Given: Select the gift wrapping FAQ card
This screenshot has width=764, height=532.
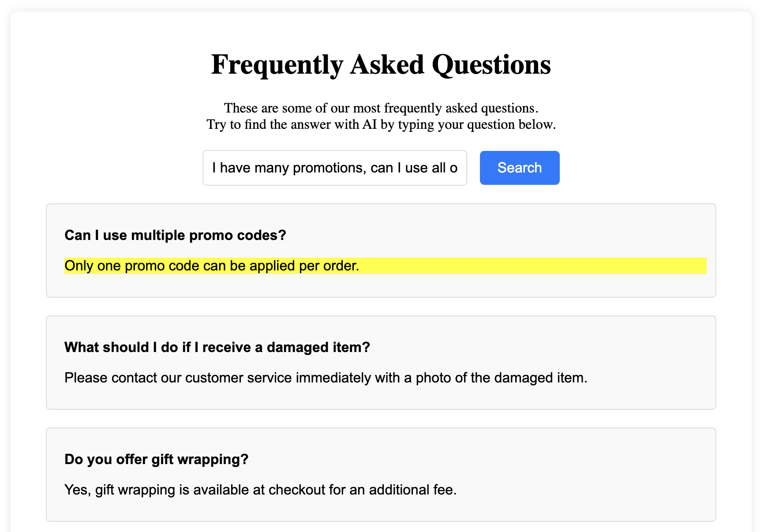Looking at the screenshot, I should click(x=381, y=475).
